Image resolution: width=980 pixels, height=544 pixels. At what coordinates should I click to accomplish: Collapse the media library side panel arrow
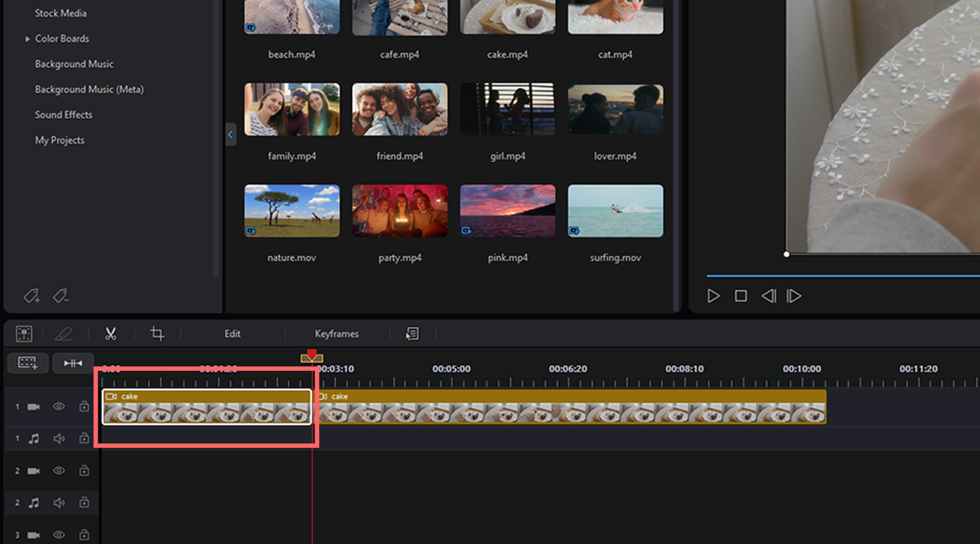click(231, 134)
